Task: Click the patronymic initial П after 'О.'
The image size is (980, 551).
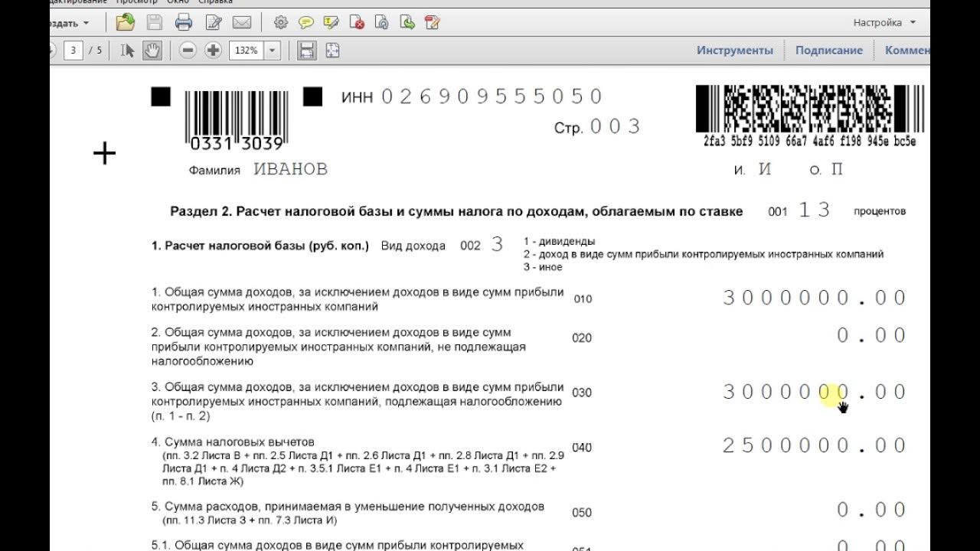Action: (837, 169)
